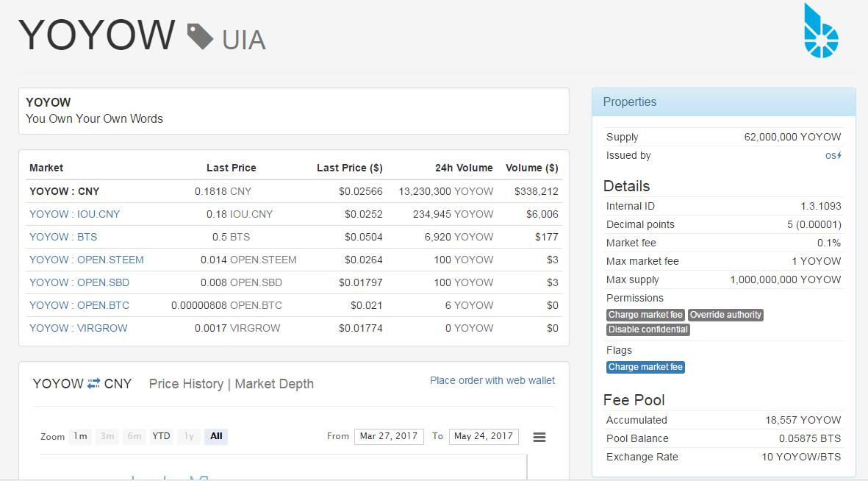Set chart zoom to YTD
This screenshot has height=481, width=868.
tap(161, 437)
